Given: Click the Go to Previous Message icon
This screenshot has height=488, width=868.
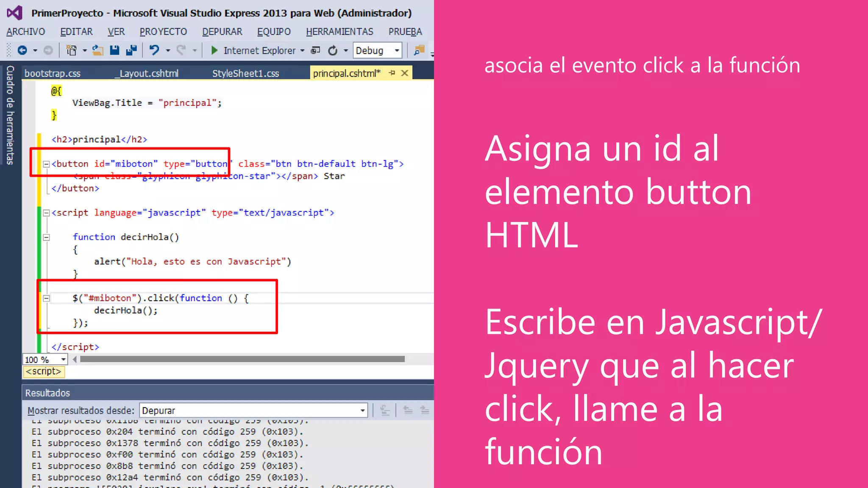Looking at the screenshot, I should [x=408, y=410].
